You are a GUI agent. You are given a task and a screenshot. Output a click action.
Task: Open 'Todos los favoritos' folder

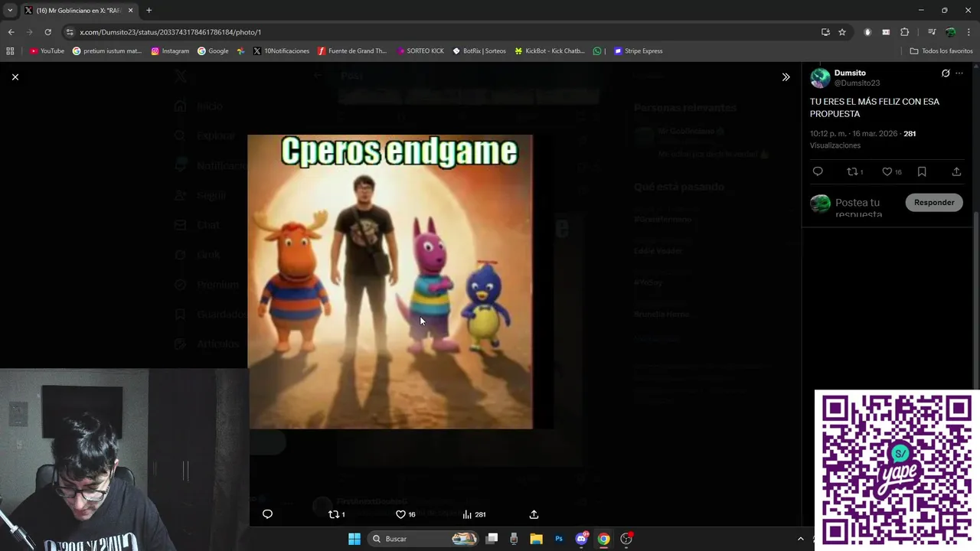click(x=941, y=51)
